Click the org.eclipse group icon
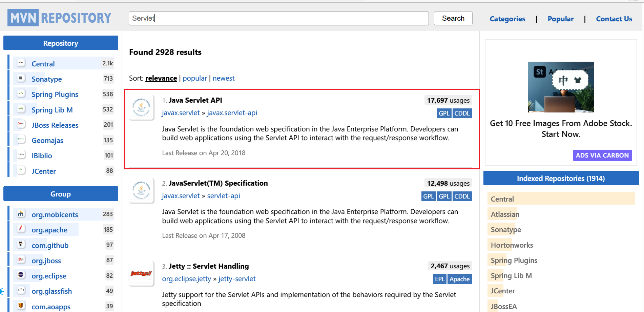Screen dimensions: 644x312 (21, 275)
